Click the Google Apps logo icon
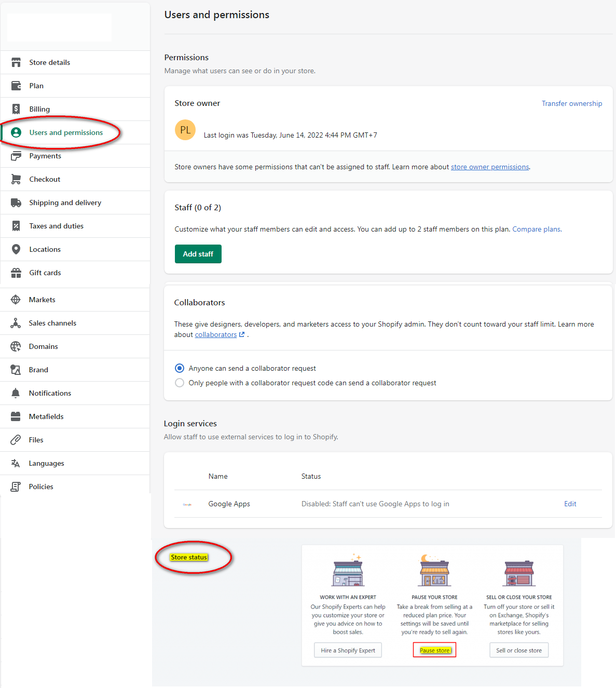616x688 pixels. point(187,504)
